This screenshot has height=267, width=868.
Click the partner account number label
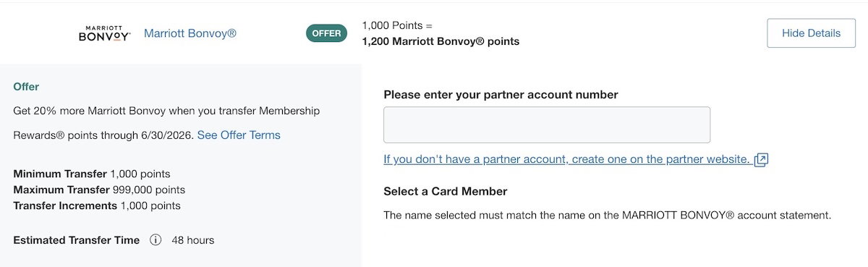(501, 95)
